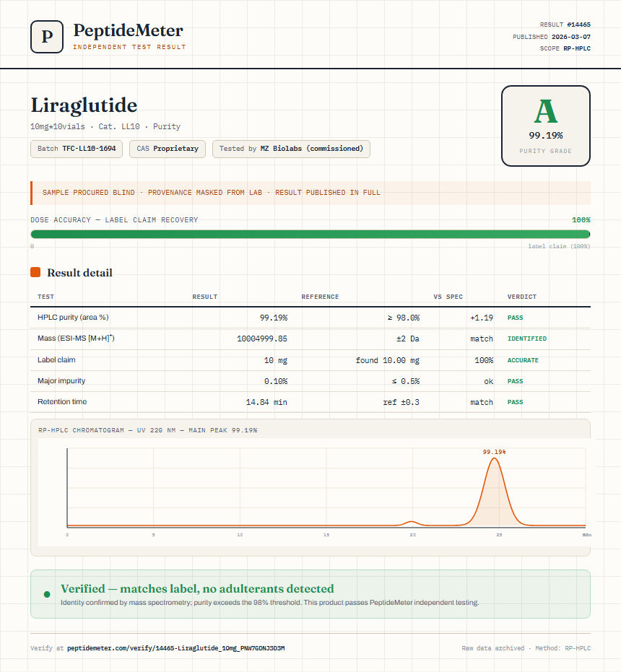Click the CAS Proprietary badge
Screen dimensions: 621x672
point(168,149)
